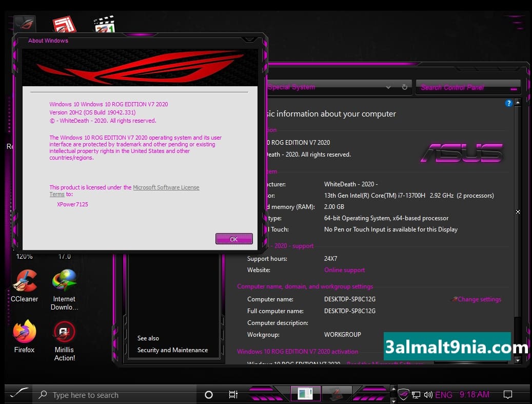The image size is (532, 404).
Task: Select processor value '13th Gen Intel(R) Core(TM) i7-13700H'
Action: click(375, 195)
